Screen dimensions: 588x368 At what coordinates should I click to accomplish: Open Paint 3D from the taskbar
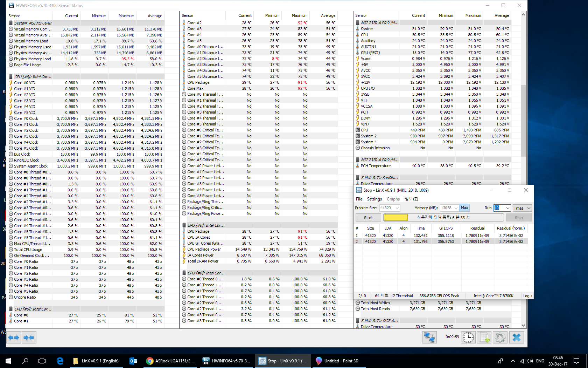337,361
